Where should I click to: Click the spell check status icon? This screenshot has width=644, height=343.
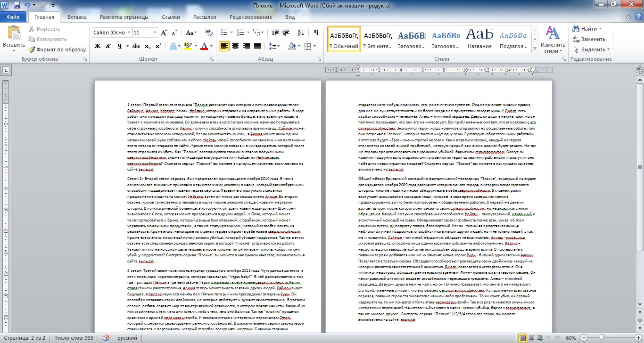107,338
